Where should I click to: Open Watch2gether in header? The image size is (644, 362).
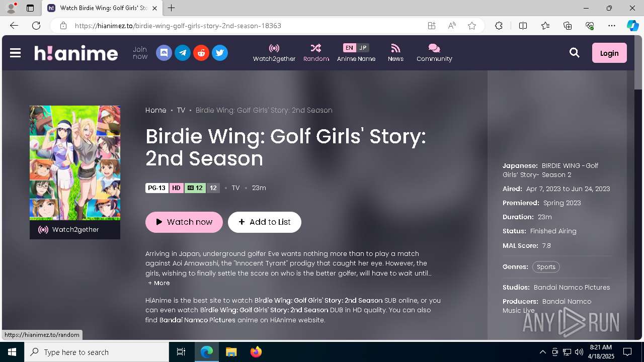pos(274,53)
